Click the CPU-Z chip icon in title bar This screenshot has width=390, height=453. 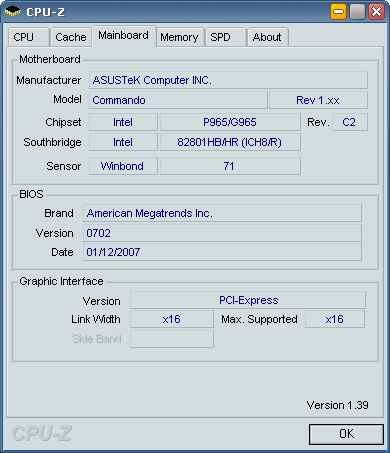(x=13, y=11)
